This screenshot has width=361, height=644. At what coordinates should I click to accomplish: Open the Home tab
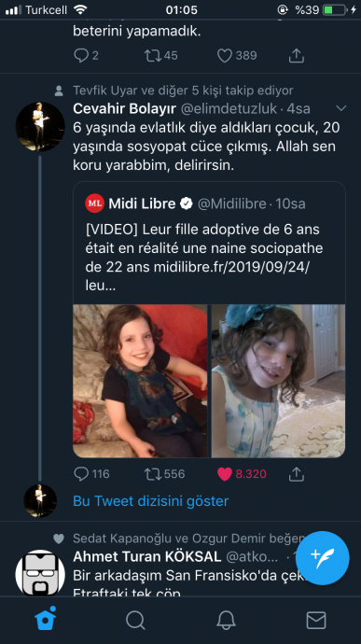pos(45,619)
